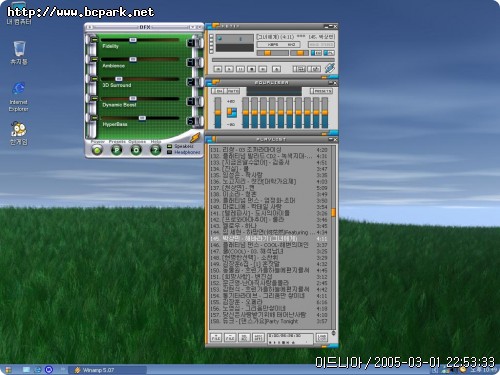The image size is (500, 375).
Task: Open DFX Presets with the P button
Action: pos(116,150)
